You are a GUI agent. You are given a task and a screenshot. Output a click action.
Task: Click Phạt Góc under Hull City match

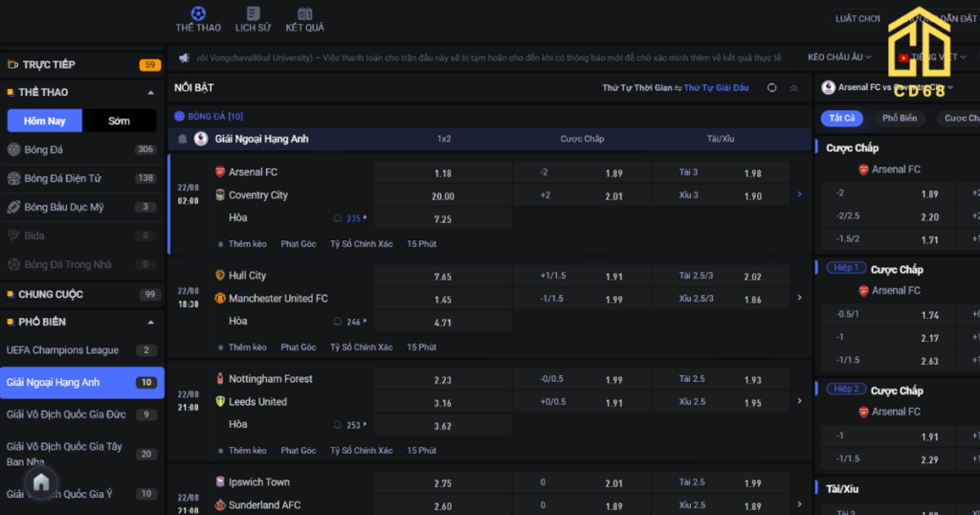point(299,347)
